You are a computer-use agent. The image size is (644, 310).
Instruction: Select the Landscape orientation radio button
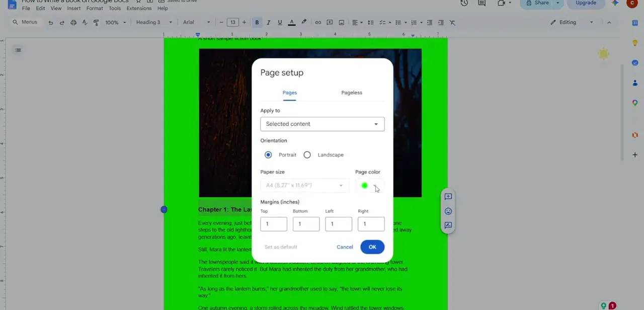pos(307,155)
